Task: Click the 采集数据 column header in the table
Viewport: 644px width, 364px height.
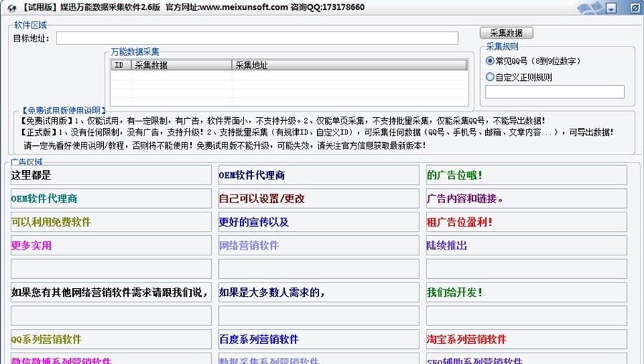Action: (x=182, y=65)
